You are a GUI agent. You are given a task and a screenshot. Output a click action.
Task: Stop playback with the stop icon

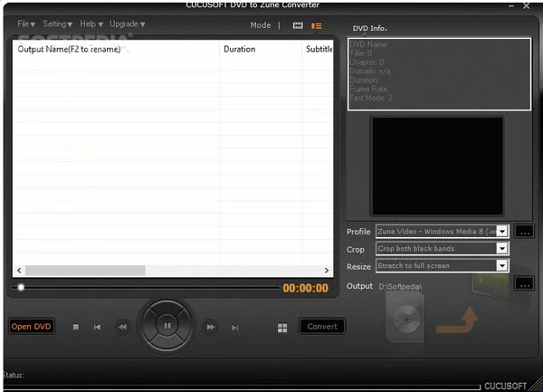pos(76,327)
